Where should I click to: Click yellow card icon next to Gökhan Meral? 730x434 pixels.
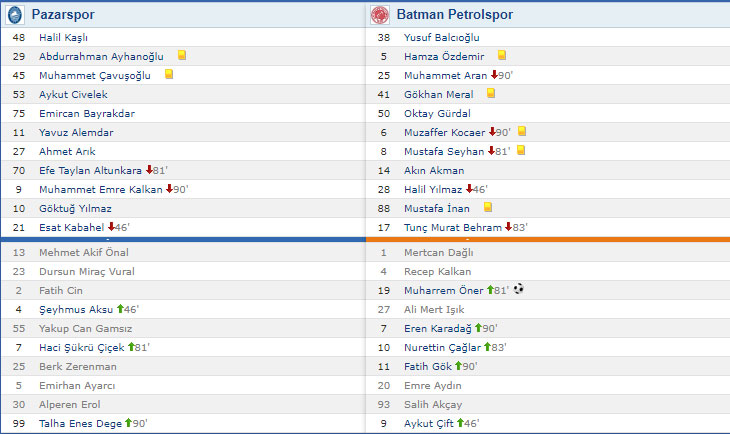click(x=491, y=94)
